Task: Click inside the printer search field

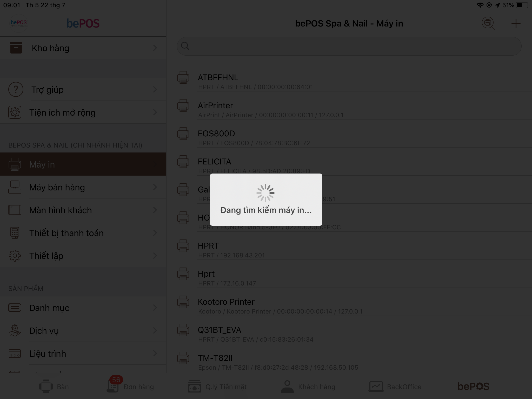Action: (349, 46)
